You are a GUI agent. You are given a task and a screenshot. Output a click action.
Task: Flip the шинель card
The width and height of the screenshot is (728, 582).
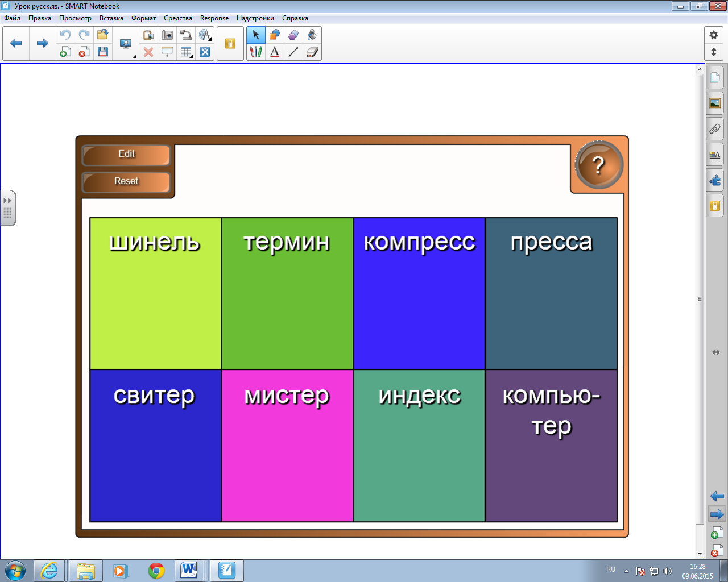155,293
